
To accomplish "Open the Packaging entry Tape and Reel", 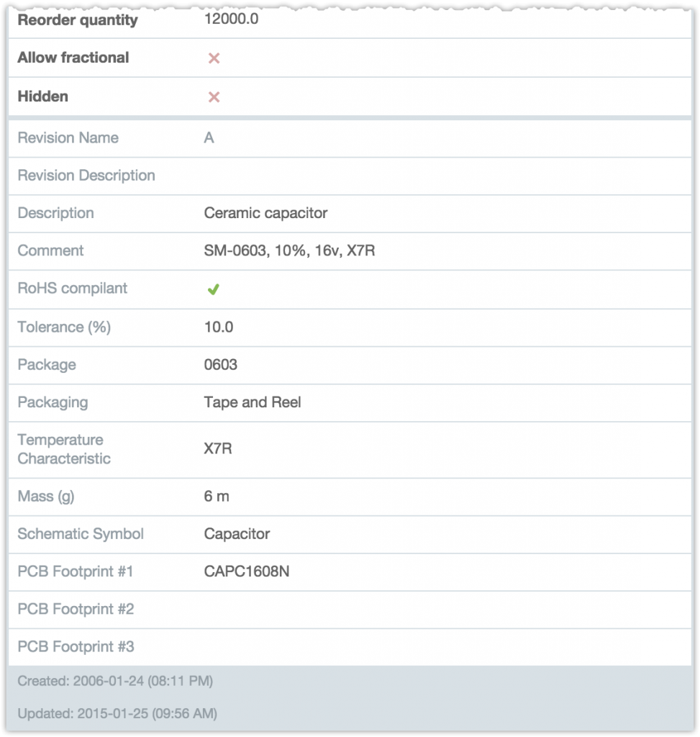I will click(x=252, y=402).
